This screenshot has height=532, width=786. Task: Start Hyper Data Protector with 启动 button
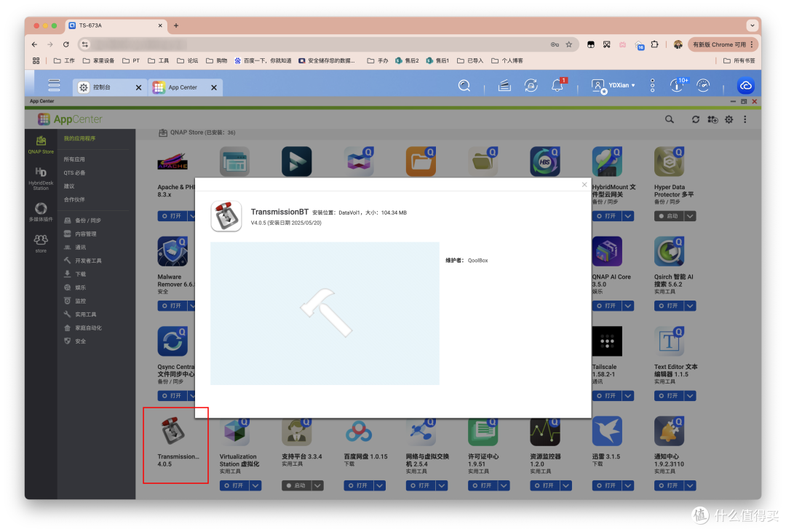(x=669, y=216)
